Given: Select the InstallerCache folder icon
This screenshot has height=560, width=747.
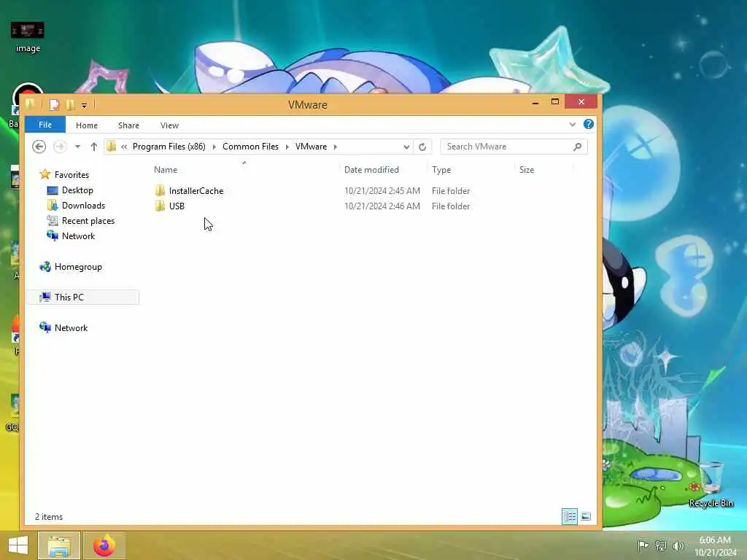Looking at the screenshot, I should [160, 191].
